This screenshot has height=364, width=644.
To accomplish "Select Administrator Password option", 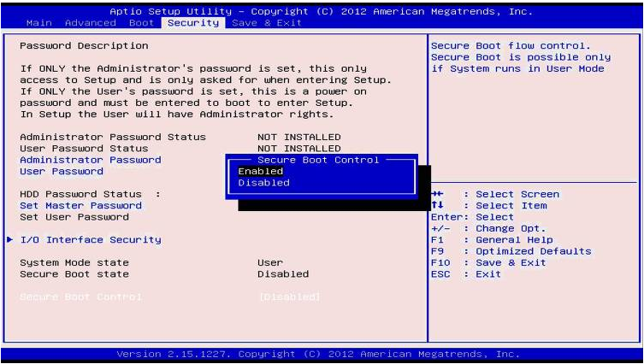I will (90, 160).
